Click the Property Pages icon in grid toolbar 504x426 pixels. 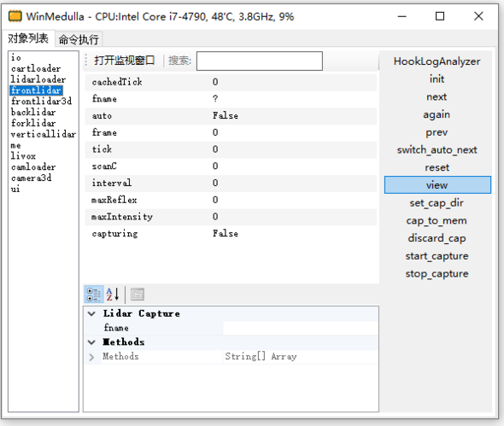138,295
